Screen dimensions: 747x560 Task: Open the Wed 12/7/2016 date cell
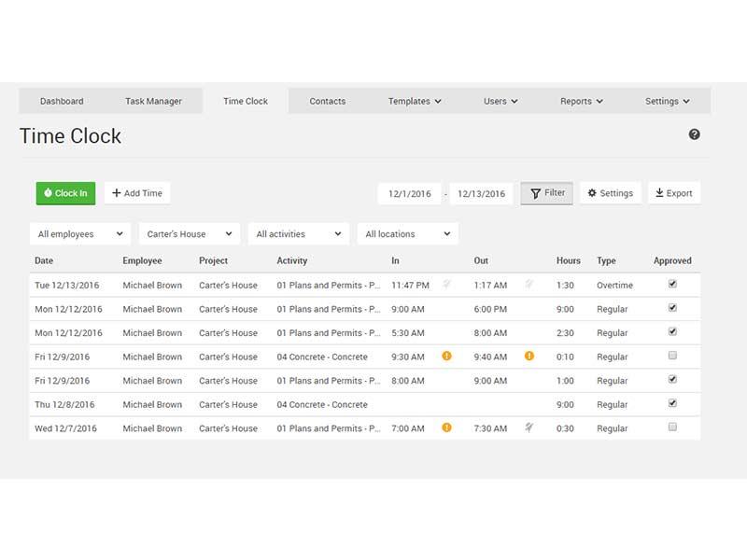(x=65, y=428)
